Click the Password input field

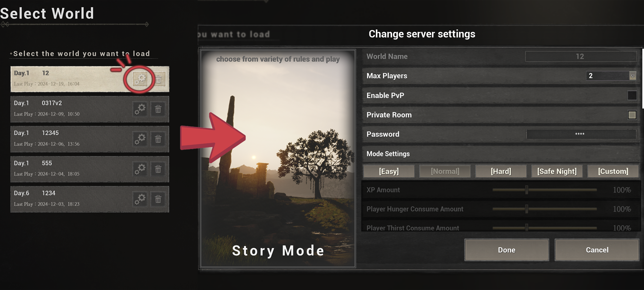tap(581, 134)
